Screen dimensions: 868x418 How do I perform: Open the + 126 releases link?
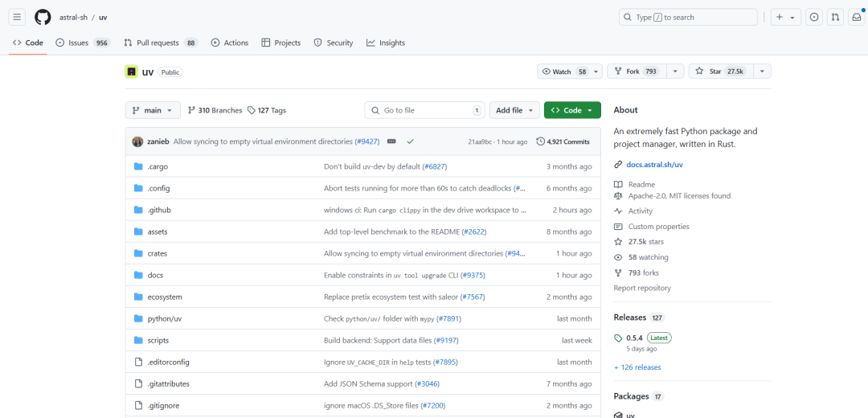pyautogui.click(x=637, y=367)
